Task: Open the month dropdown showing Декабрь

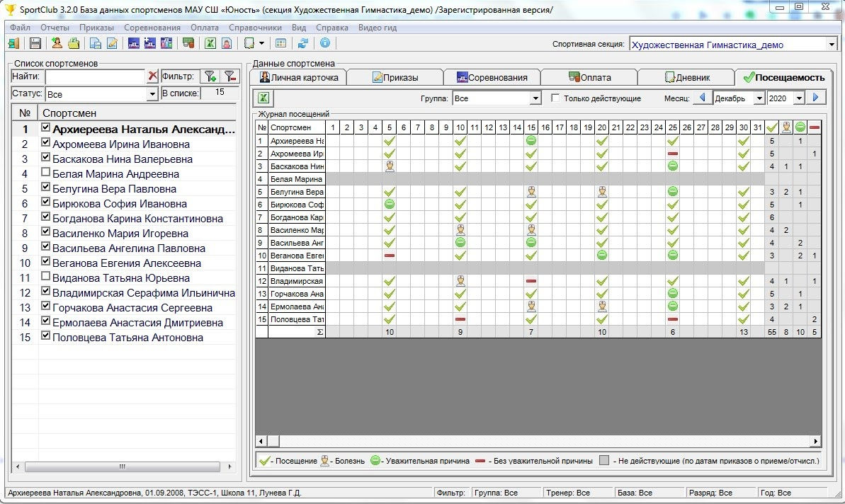Action: pyautogui.click(x=759, y=98)
